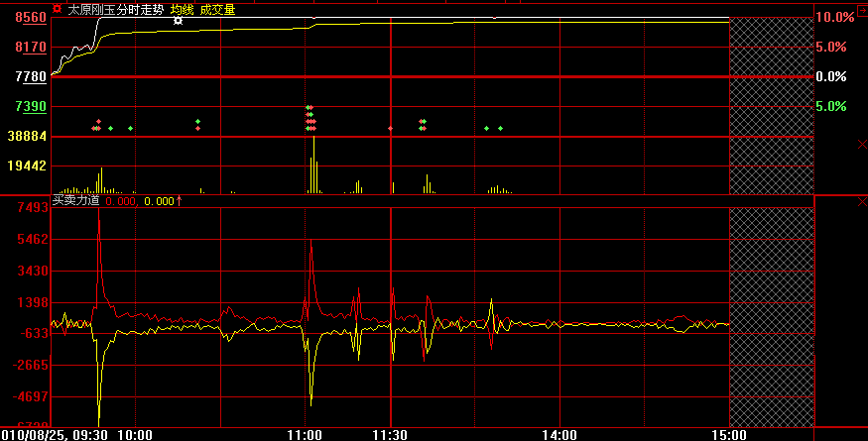Click the white gear marker on price line
Screen dimensions: 868x441
(178, 21)
